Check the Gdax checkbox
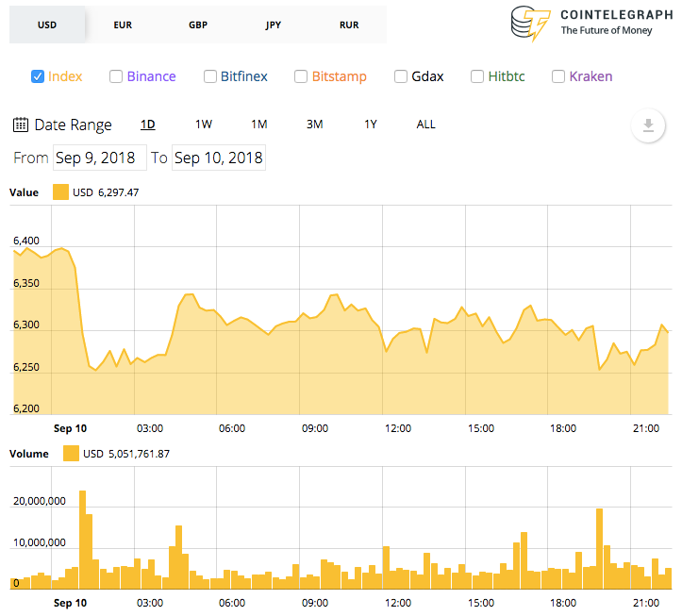The width and height of the screenshot is (682, 616). click(401, 76)
